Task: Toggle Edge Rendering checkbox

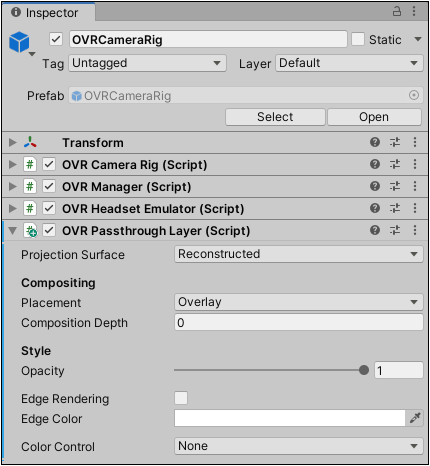Action: [x=181, y=398]
